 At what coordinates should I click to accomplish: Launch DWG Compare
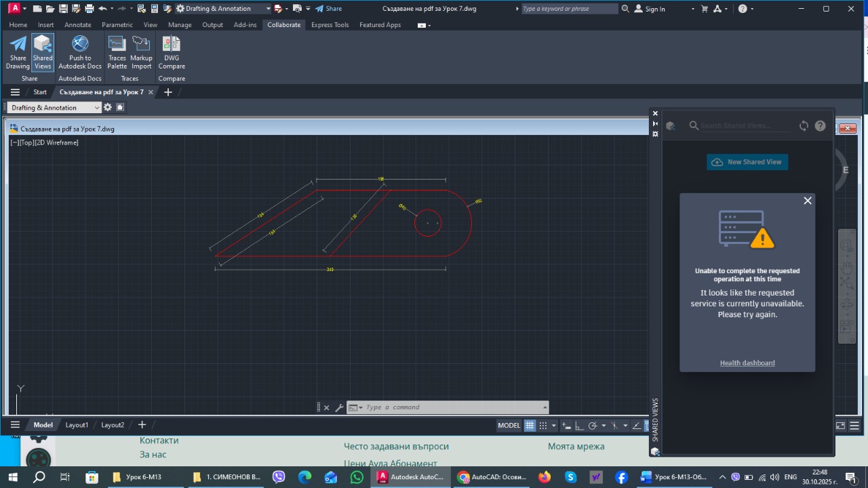point(172,53)
